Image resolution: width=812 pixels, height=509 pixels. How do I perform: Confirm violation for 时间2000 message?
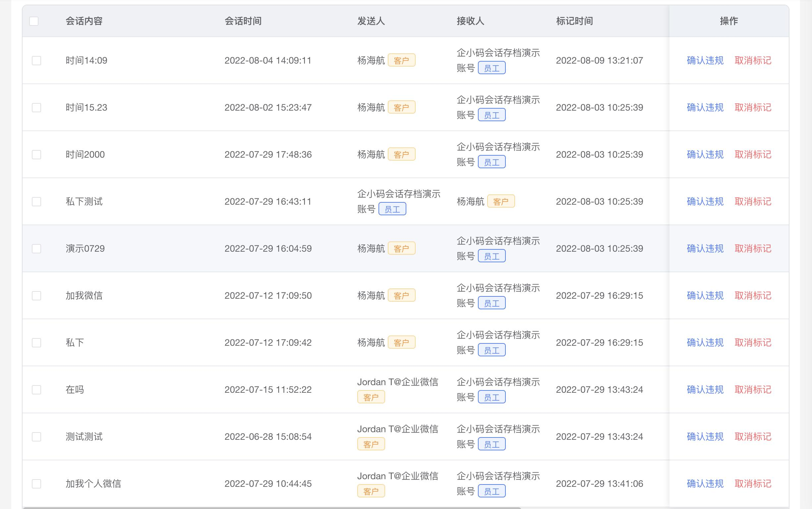point(705,155)
